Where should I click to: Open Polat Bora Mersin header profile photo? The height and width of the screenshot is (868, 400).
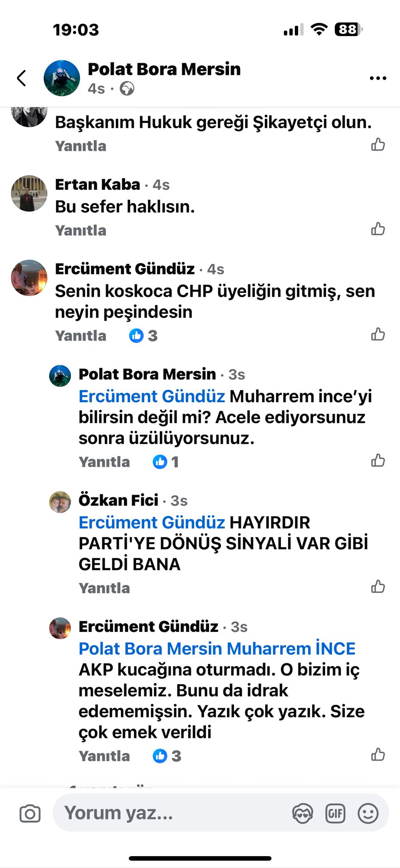[62, 78]
